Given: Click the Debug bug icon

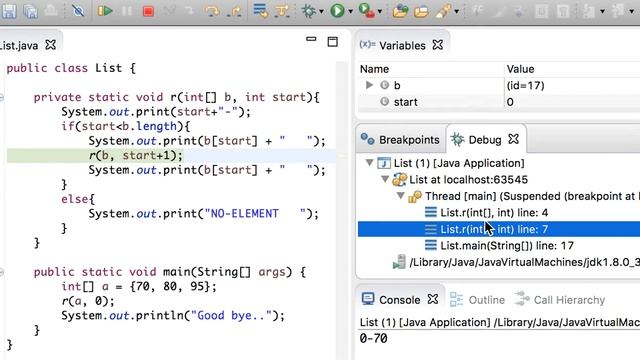Looking at the screenshot, I should pos(309,11).
